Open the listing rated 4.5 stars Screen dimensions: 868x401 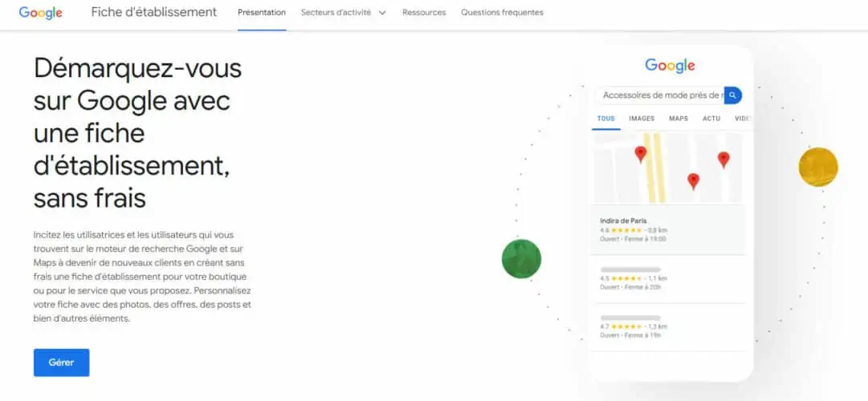click(669, 278)
